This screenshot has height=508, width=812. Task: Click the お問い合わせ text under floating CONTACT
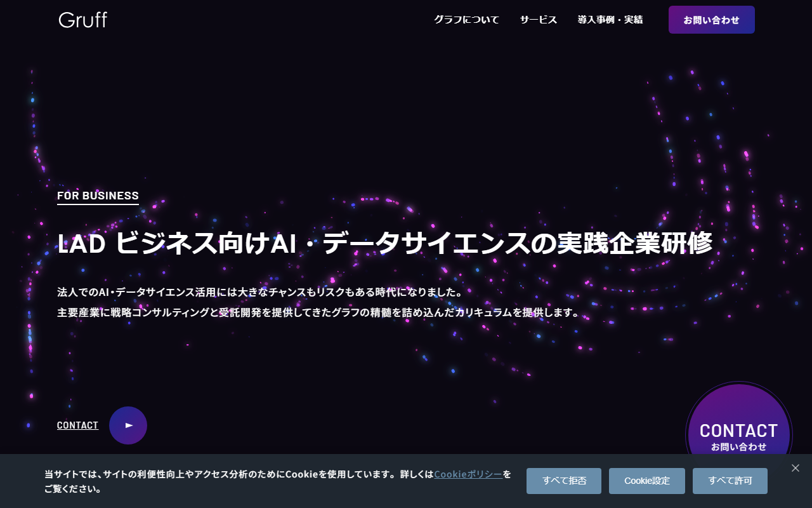click(x=738, y=447)
